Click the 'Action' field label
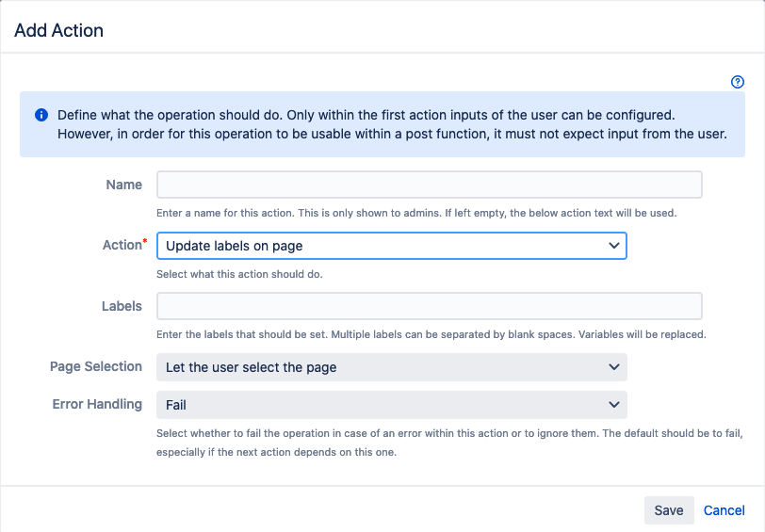Image resolution: width=765 pixels, height=532 pixels. [121, 245]
